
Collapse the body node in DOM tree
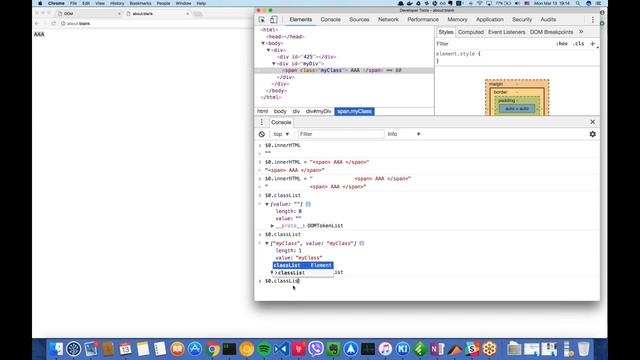(263, 43)
